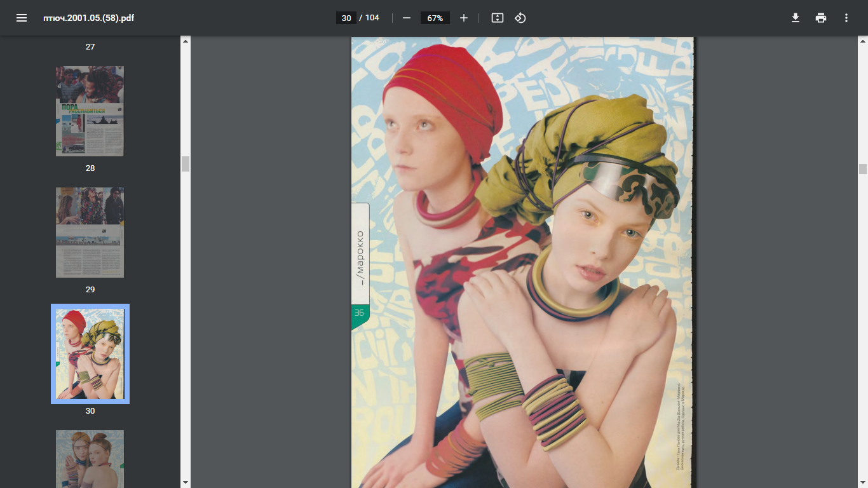Click the total page count 104
The width and height of the screenshot is (868, 488).
(x=372, y=18)
